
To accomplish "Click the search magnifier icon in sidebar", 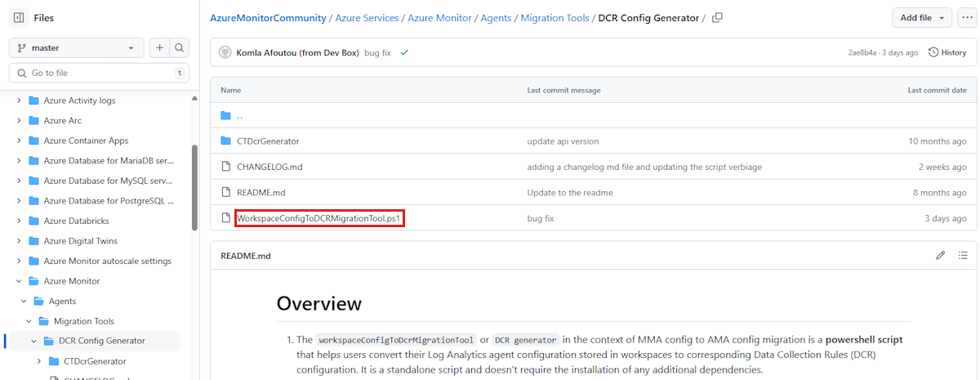I will pyautogui.click(x=179, y=48).
